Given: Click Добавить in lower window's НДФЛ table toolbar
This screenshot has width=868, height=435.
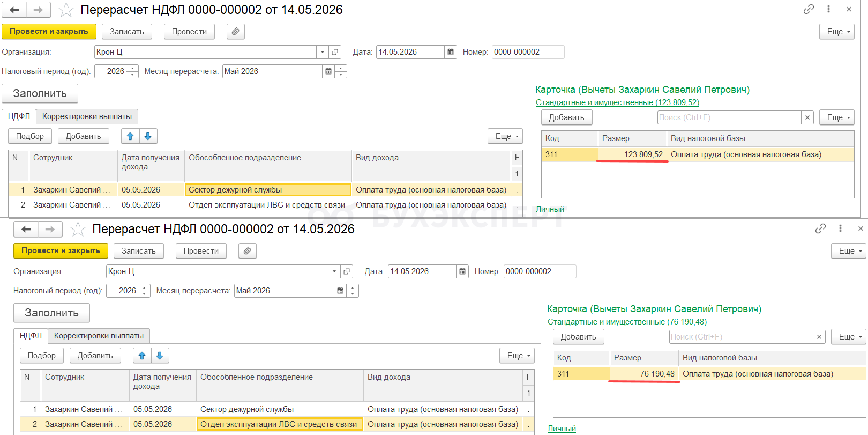Looking at the screenshot, I should click(x=95, y=356).
